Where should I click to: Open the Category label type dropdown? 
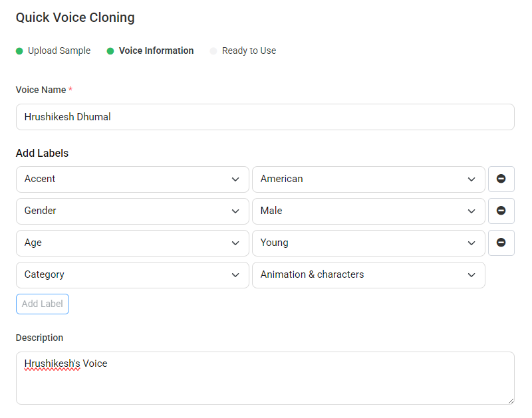tap(132, 274)
